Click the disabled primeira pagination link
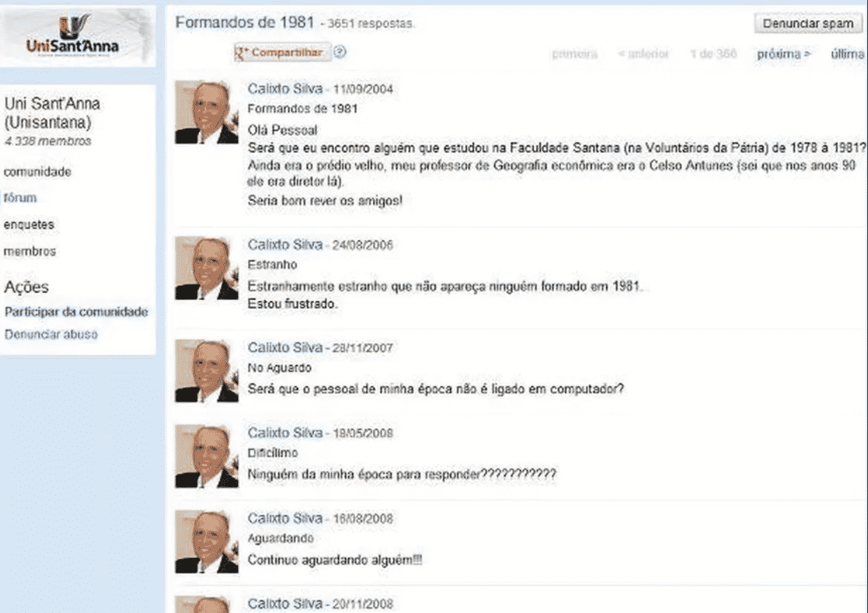Image resolution: width=868 pixels, height=613 pixels. (x=574, y=54)
